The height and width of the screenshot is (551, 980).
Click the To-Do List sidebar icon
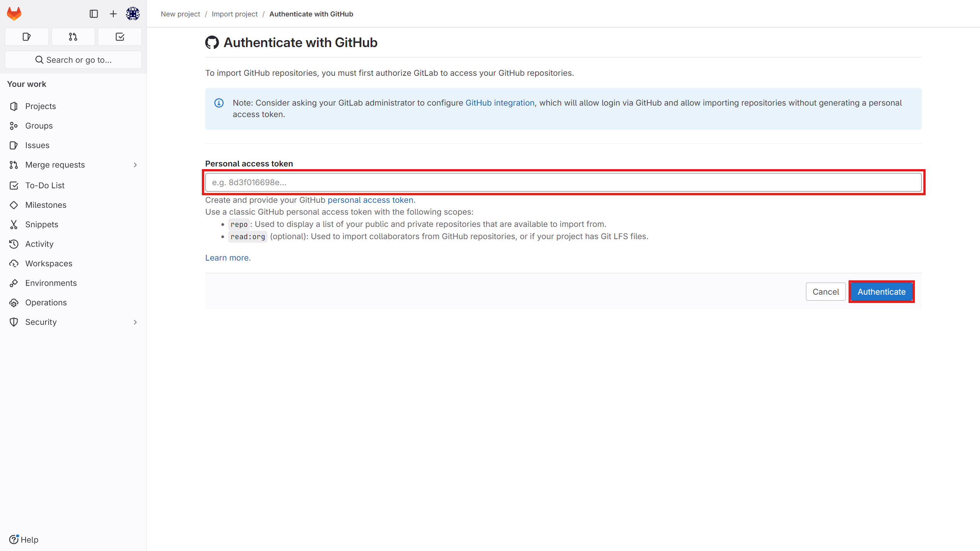(x=14, y=185)
